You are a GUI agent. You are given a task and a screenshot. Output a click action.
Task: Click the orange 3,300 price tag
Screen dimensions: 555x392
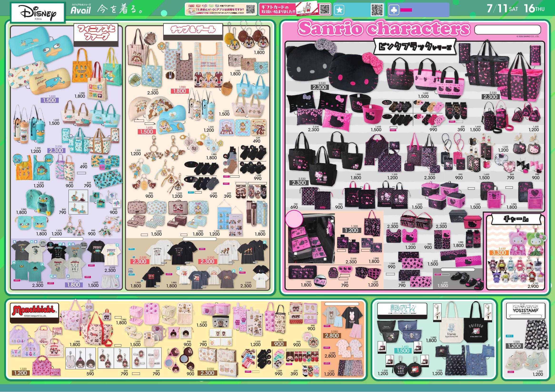point(499,253)
